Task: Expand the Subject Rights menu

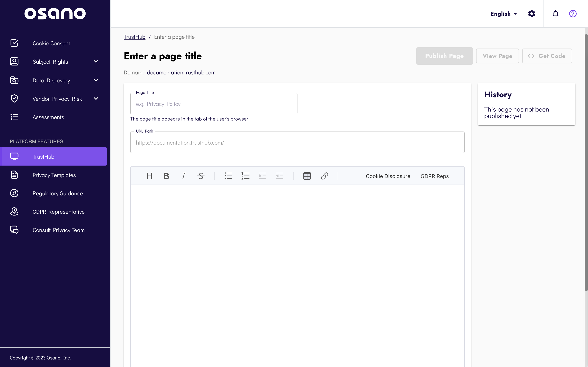Action: (96, 62)
